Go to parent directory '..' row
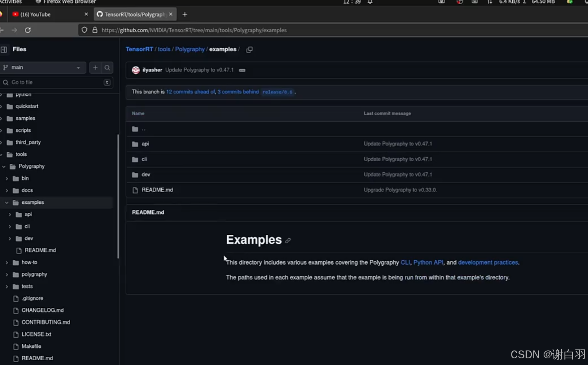This screenshot has height=365, width=588. [x=144, y=129]
